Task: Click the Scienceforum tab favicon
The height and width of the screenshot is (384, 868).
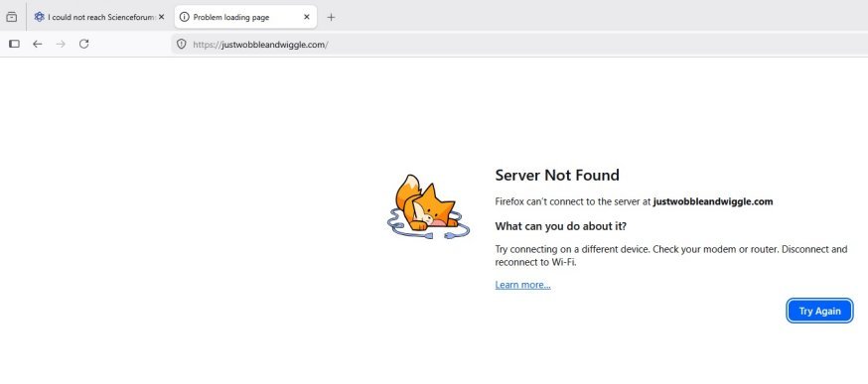Action: click(x=40, y=17)
